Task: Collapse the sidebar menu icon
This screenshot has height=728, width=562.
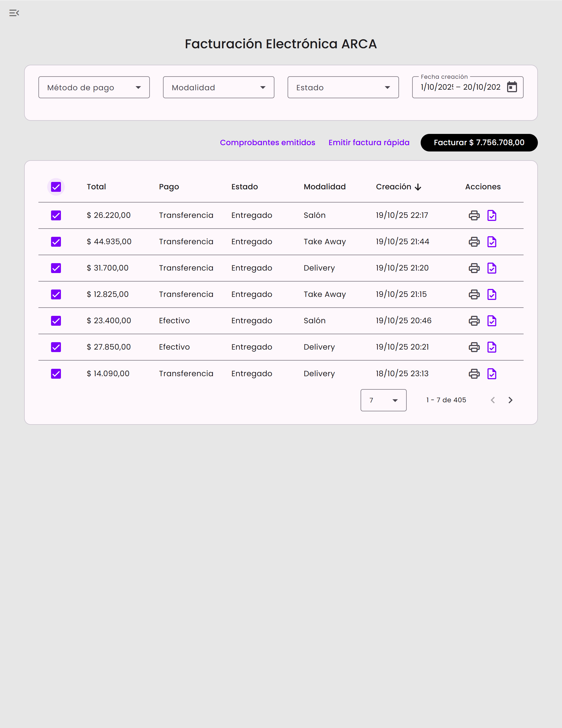Action: coord(14,13)
